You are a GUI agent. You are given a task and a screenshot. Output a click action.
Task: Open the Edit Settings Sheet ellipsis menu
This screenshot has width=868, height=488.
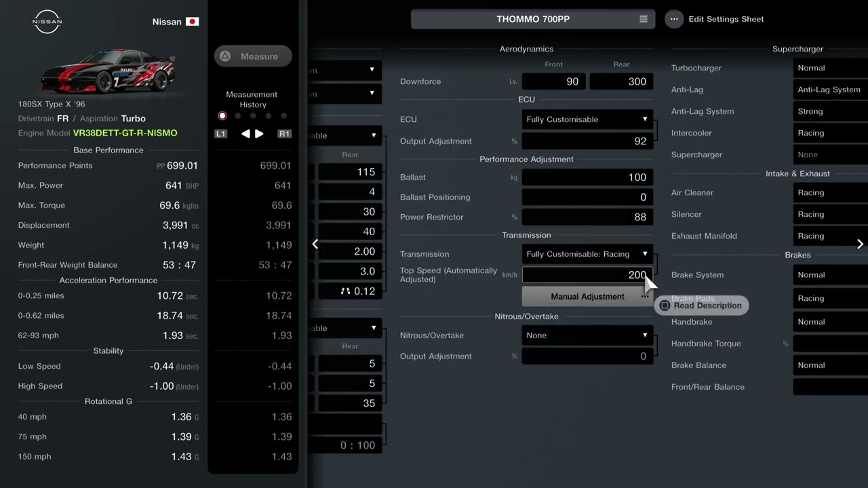tap(674, 19)
